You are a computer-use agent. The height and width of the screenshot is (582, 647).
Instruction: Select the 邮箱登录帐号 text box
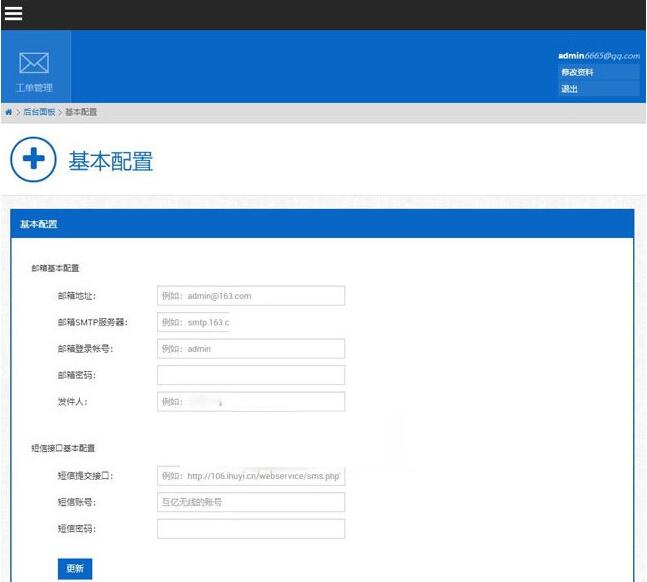250,349
